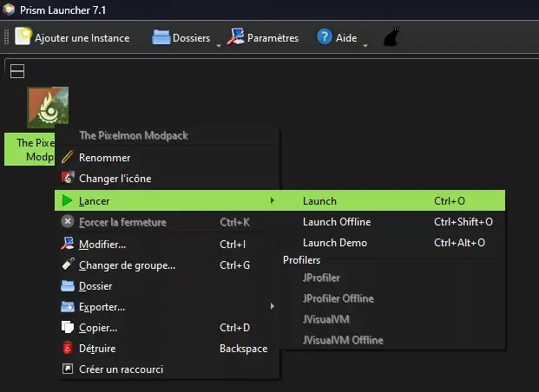
Task: Click the blue Aide question mark icon
Action: (325, 36)
